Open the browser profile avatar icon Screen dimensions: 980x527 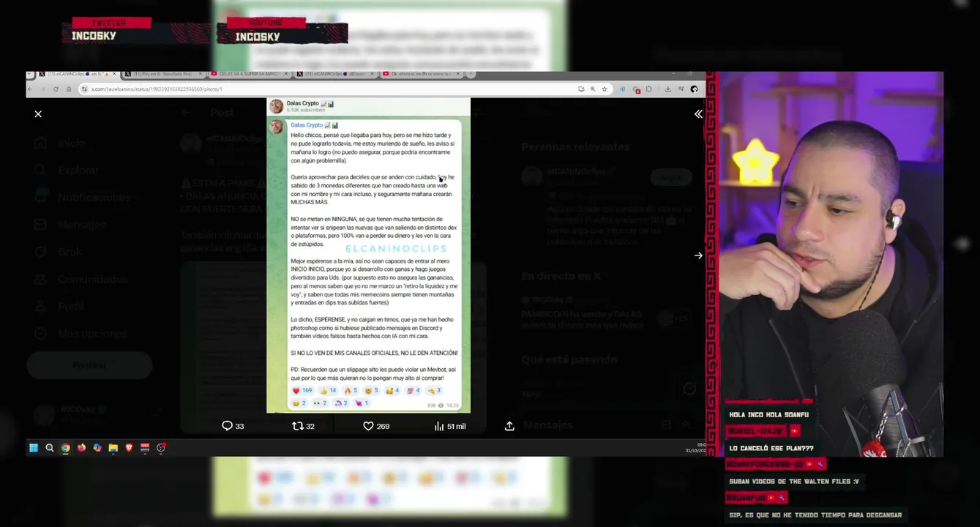tap(694, 89)
